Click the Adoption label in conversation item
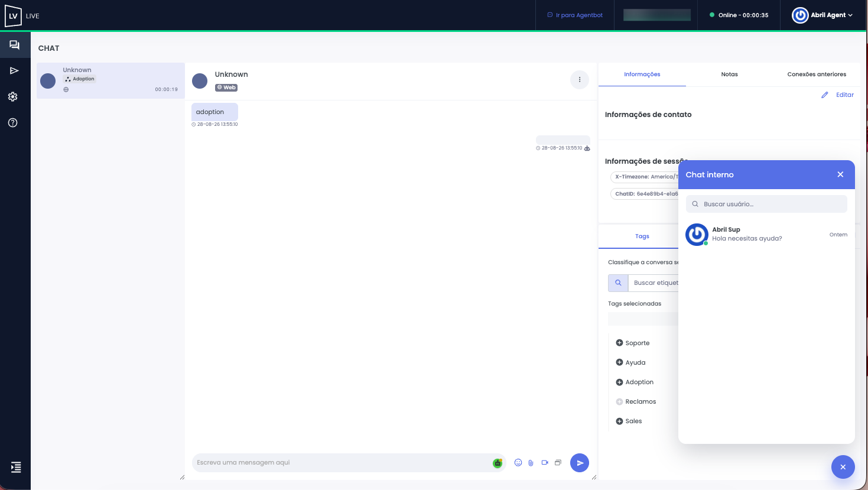Screen dimensions: 868x490 tap(80, 79)
